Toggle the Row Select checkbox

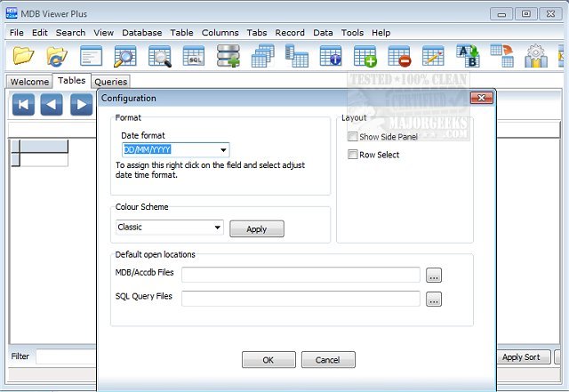pyautogui.click(x=352, y=155)
